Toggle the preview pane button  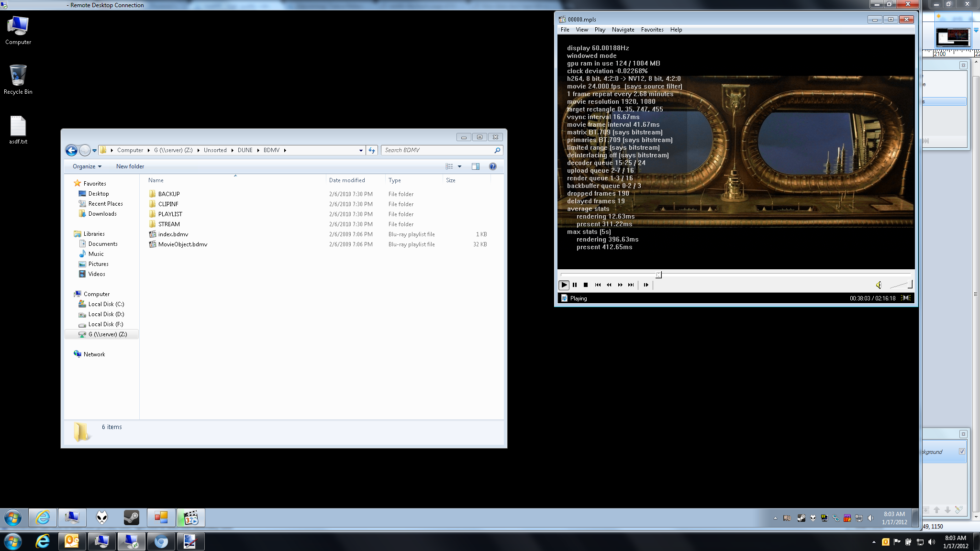[x=475, y=166]
